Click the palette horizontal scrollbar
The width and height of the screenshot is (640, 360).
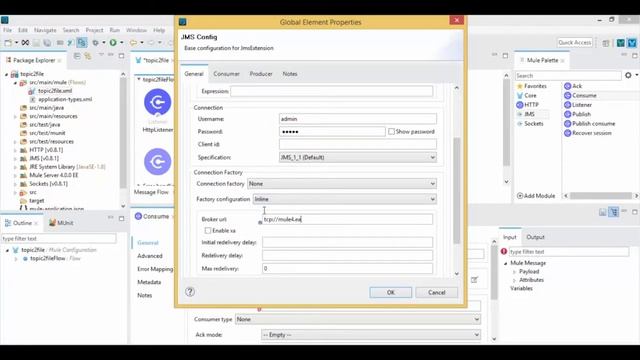click(x=600, y=196)
